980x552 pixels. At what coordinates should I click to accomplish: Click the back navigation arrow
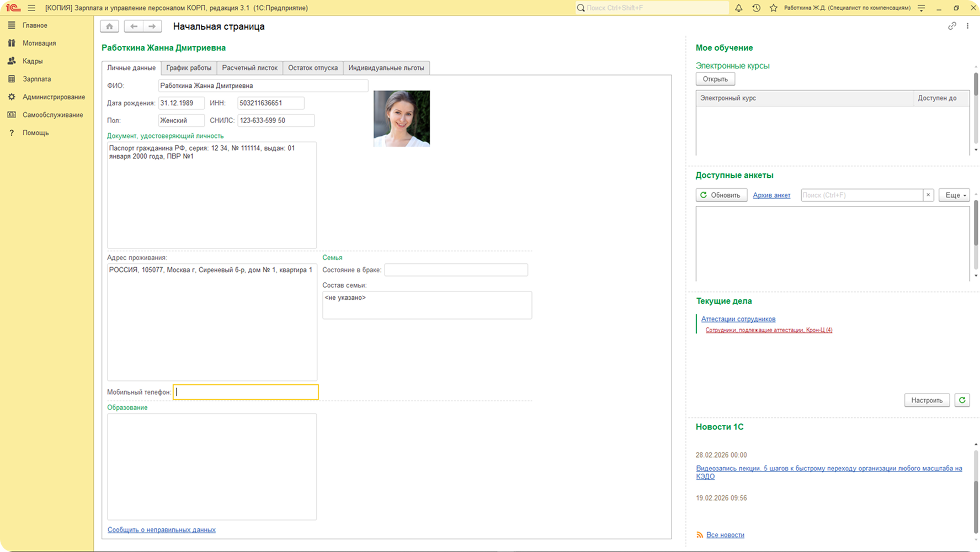coord(134,26)
